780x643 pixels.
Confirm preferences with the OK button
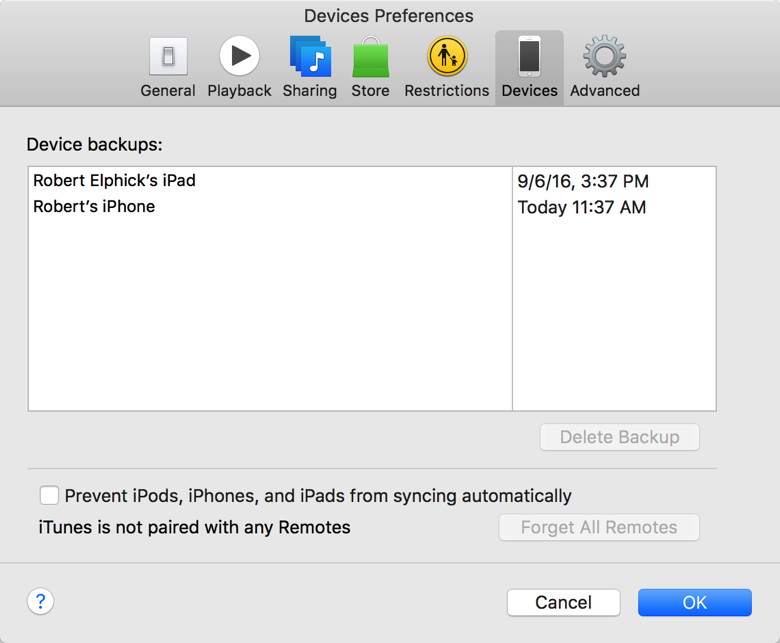point(694,602)
